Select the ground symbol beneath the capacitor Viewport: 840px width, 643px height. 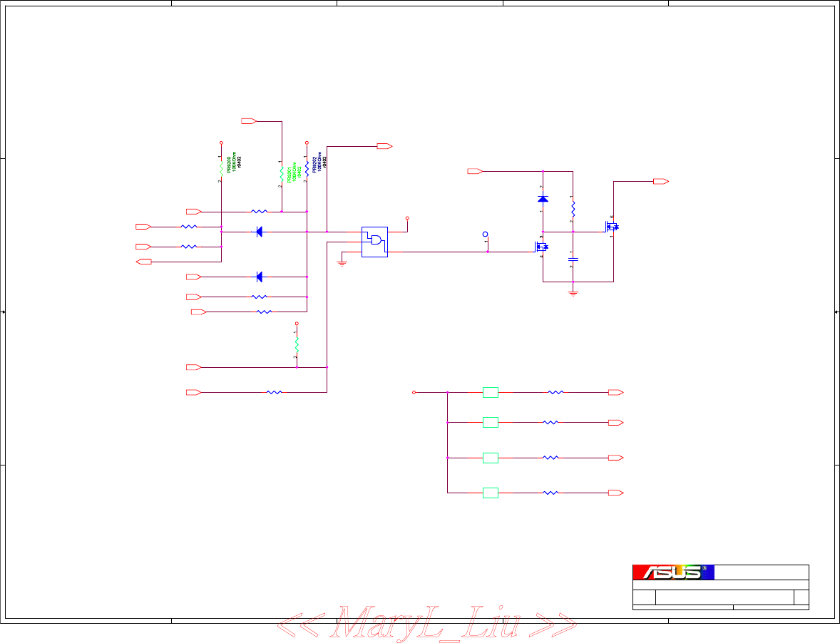click(573, 294)
